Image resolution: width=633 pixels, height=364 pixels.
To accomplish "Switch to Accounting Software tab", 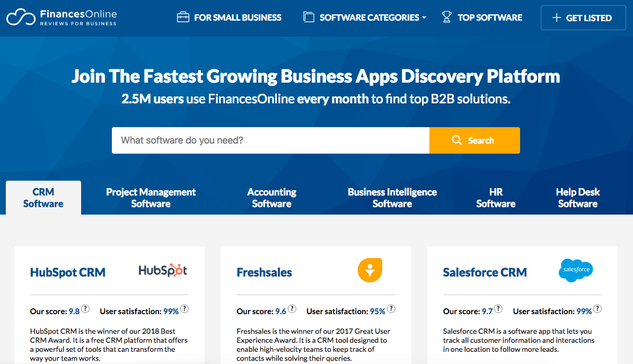I will pos(271,198).
